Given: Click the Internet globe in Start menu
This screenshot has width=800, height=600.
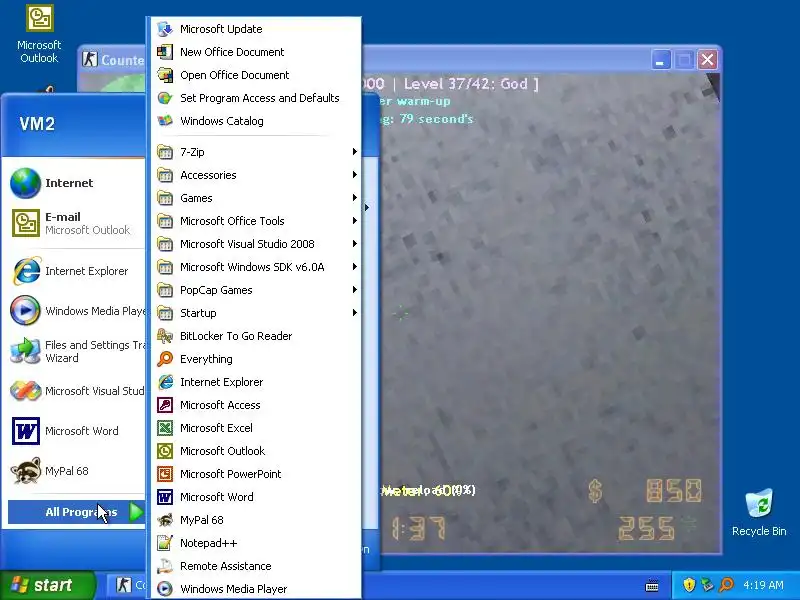Looking at the screenshot, I should pos(25,183).
